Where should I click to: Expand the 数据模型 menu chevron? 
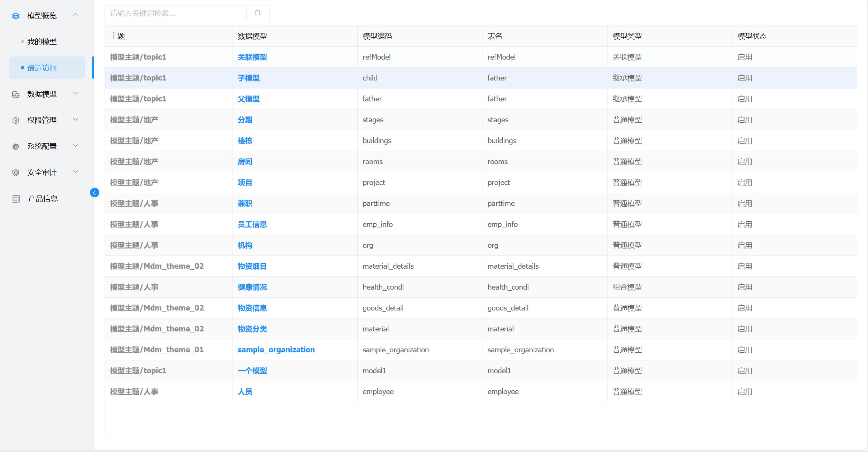coord(76,93)
